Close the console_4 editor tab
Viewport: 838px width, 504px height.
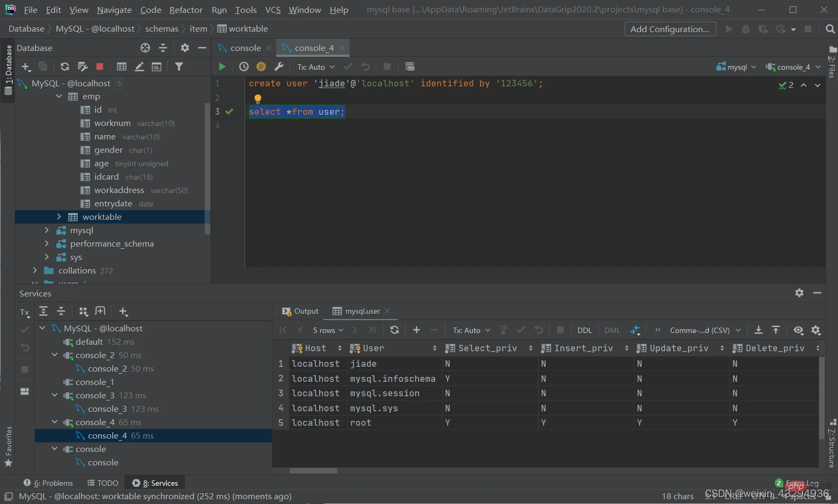tap(342, 48)
